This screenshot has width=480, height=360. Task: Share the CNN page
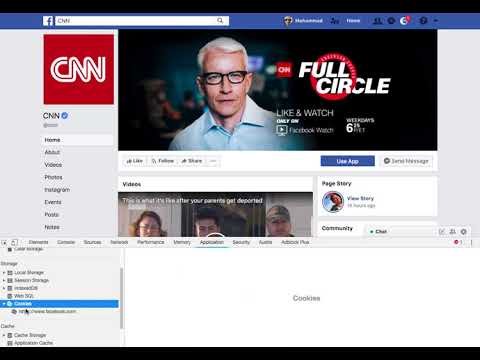pos(192,161)
